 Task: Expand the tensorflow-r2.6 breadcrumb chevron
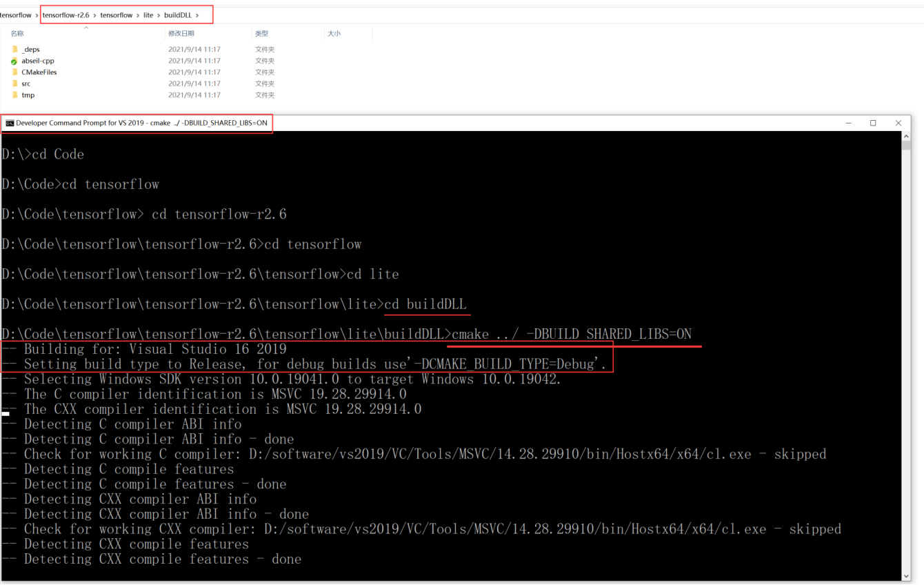click(96, 14)
